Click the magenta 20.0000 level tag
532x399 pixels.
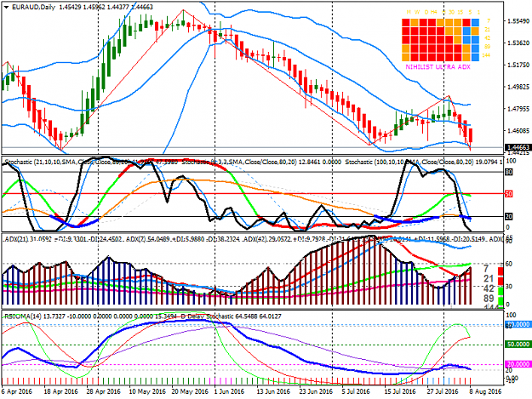tap(518, 364)
